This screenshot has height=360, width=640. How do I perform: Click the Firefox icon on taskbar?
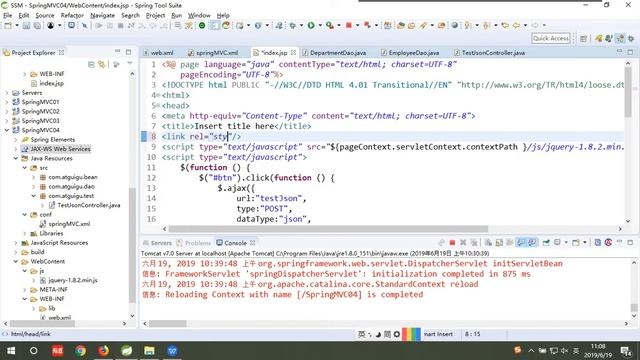(104, 351)
